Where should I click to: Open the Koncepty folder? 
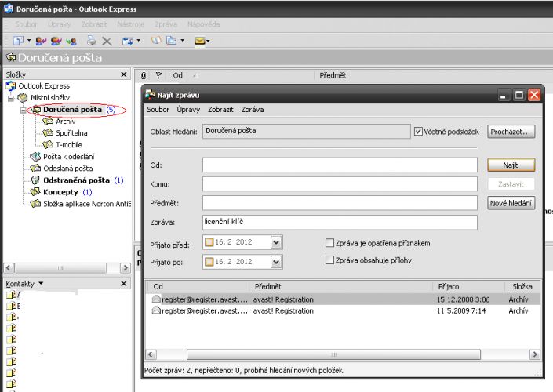60,192
